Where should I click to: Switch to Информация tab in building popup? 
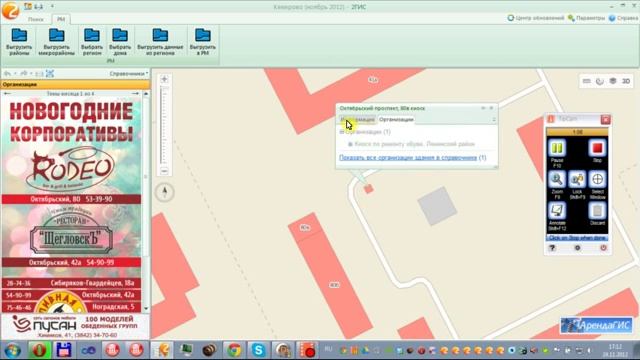[358, 120]
